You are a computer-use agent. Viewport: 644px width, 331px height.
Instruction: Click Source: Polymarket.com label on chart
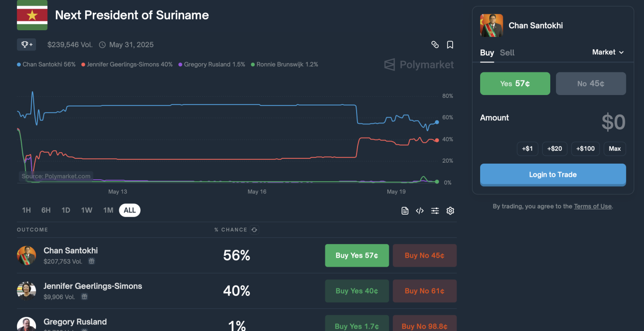(56, 176)
